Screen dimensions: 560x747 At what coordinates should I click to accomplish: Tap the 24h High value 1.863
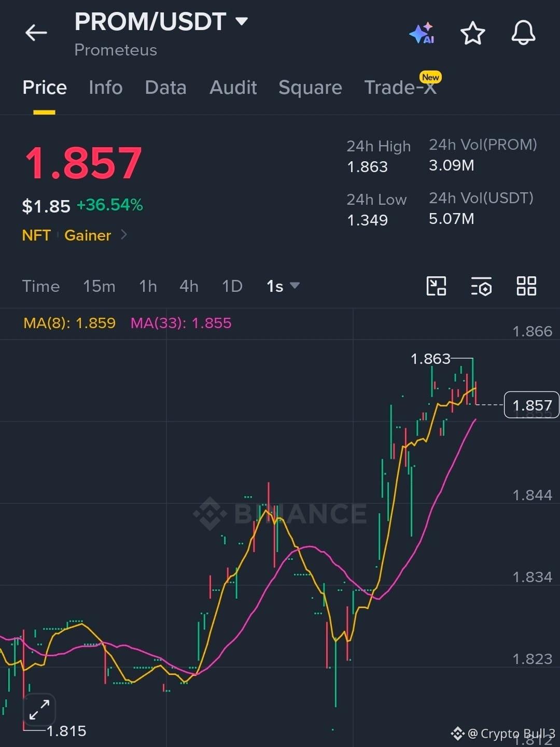tap(367, 167)
